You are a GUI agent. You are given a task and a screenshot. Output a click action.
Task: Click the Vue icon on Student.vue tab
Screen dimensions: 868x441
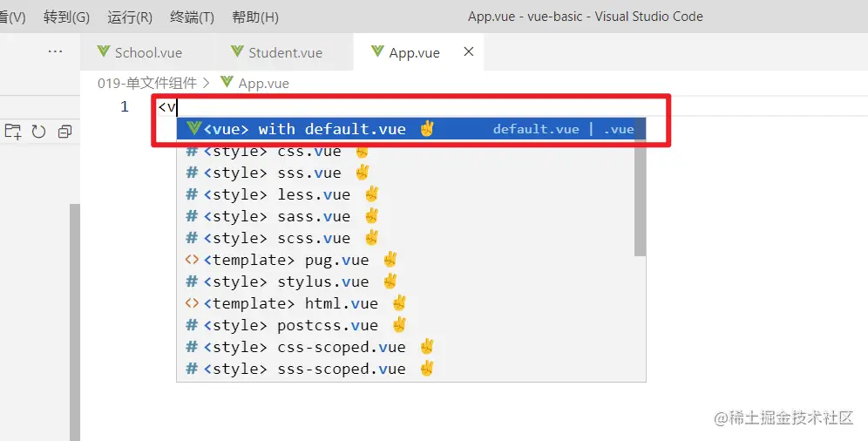click(237, 51)
